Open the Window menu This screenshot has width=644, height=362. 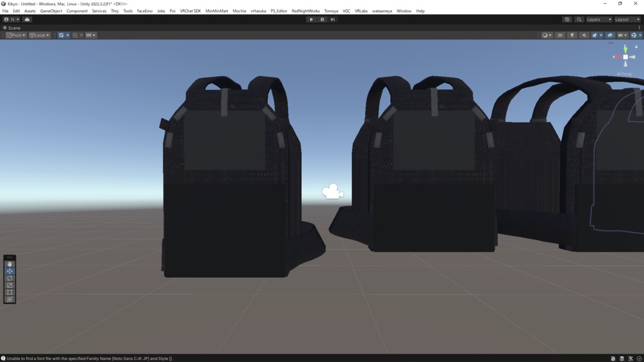click(x=404, y=11)
